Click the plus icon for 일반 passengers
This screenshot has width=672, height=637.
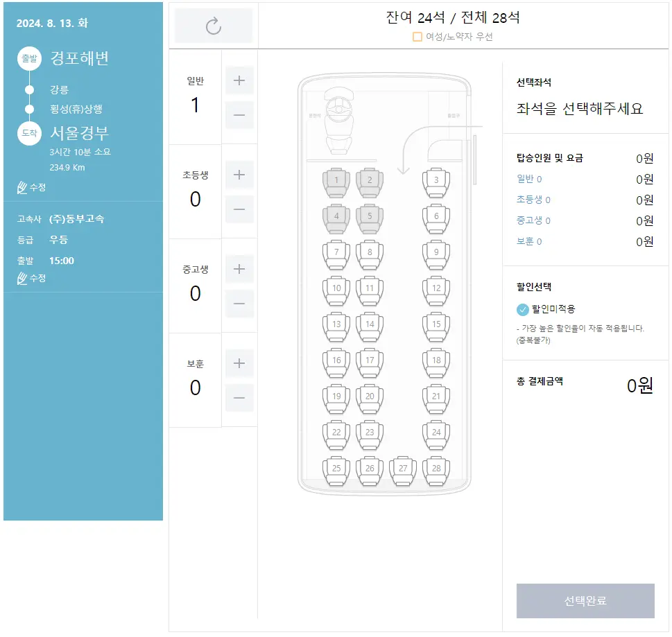239,80
